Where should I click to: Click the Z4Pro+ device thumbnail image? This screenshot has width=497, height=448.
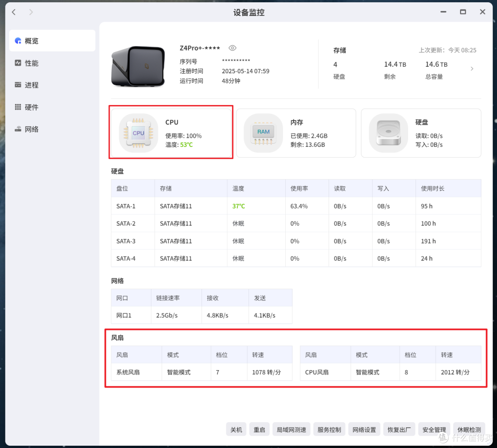pos(138,67)
